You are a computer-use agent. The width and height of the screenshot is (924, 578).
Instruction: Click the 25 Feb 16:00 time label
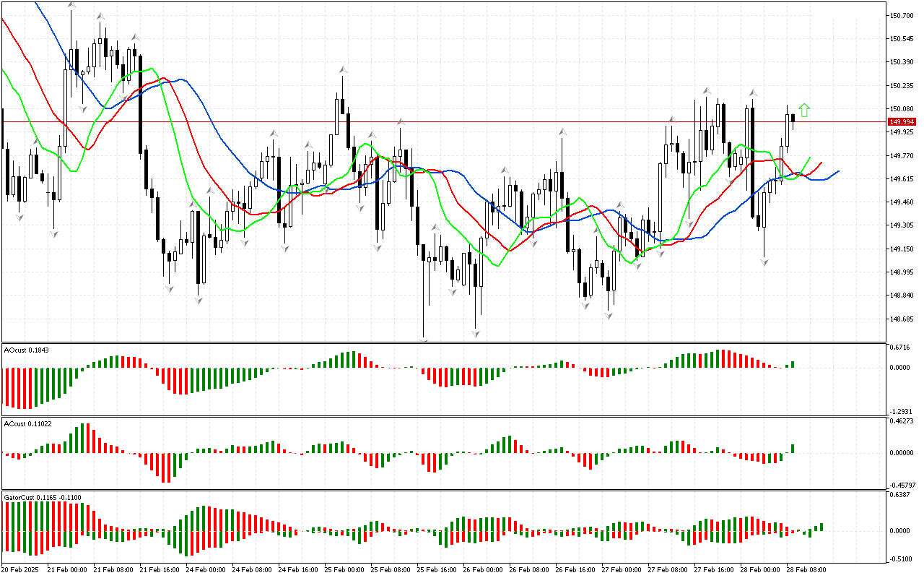pyautogui.click(x=437, y=570)
